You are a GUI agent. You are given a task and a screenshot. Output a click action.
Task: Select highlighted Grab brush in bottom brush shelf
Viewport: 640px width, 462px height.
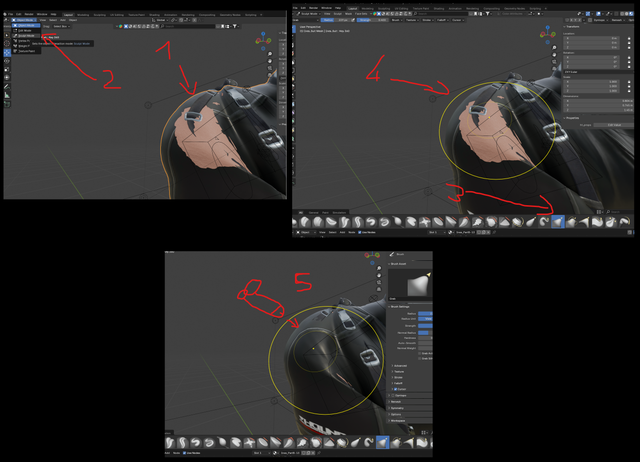382,442
